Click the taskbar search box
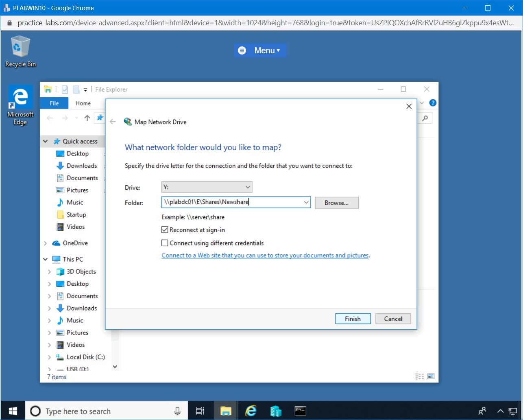 [107, 411]
